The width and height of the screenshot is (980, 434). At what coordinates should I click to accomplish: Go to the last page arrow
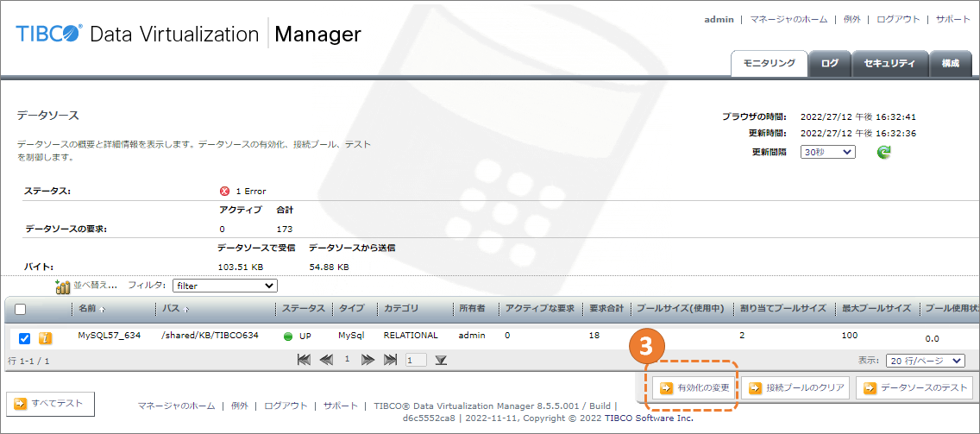click(390, 360)
